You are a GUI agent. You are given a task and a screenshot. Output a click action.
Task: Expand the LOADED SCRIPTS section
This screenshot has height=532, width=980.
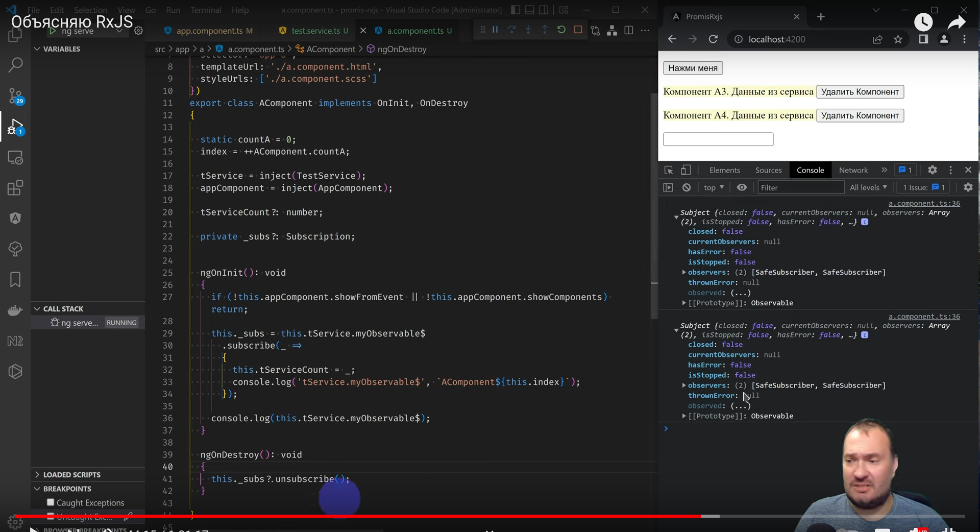click(x=71, y=474)
